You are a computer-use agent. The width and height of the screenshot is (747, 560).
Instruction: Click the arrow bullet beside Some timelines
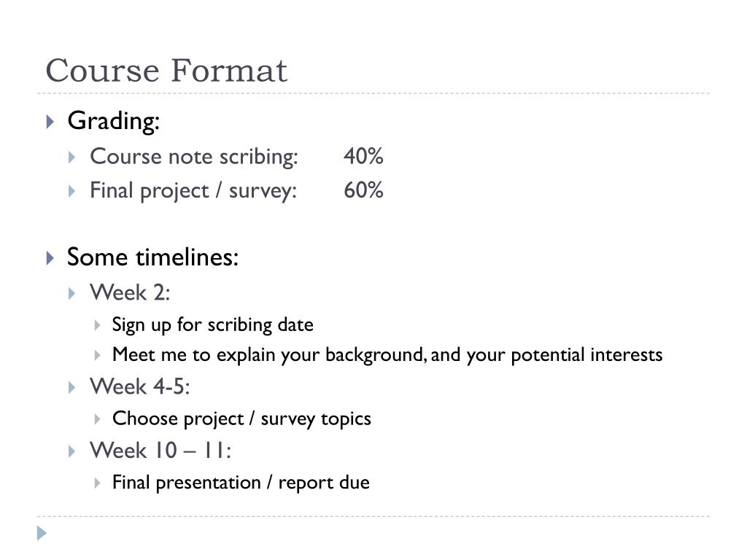pos(50,258)
